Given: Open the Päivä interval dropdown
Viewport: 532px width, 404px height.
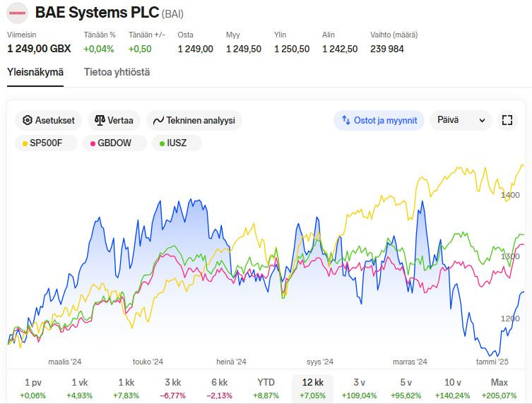Looking at the screenshot, I should (461, 120).
